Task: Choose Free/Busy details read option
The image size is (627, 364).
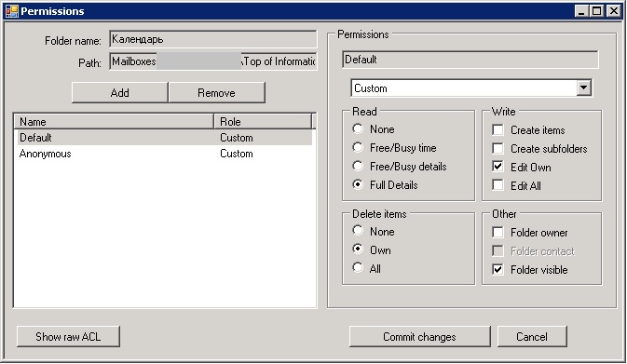Action: pyautogui.click(x=358, y=167)
